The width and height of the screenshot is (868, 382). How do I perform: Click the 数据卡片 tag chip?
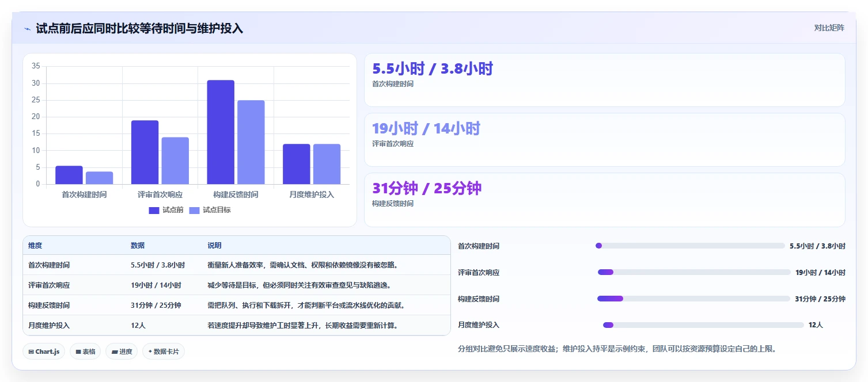pyautogui.click(x=164, y=352)
